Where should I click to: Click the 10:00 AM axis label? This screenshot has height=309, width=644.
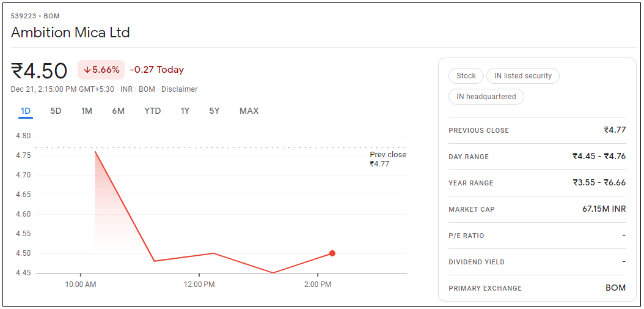(x=81, y=285)
